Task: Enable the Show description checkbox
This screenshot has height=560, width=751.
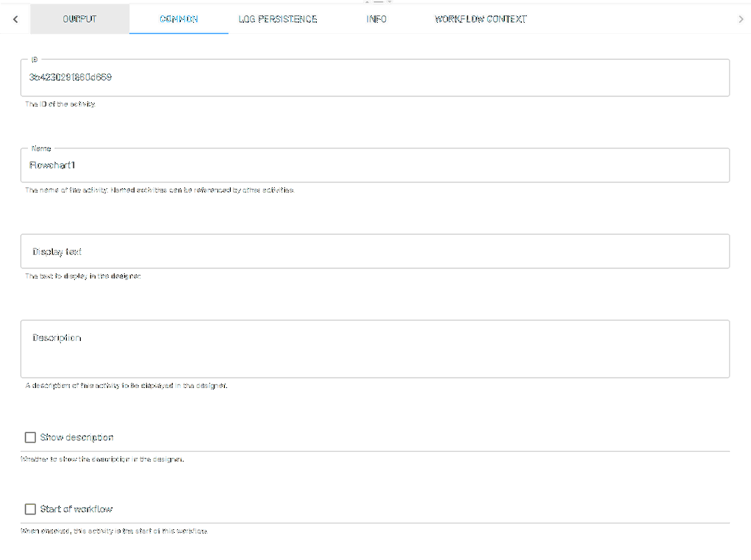Action: (30, 437)
